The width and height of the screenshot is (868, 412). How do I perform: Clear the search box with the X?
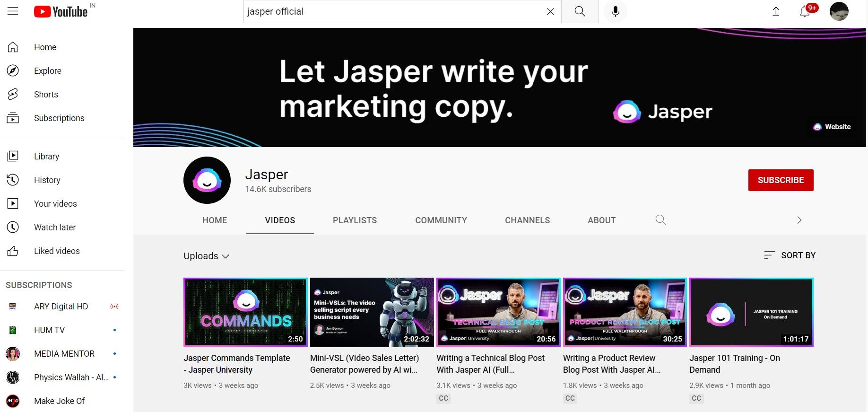(550, 11)
